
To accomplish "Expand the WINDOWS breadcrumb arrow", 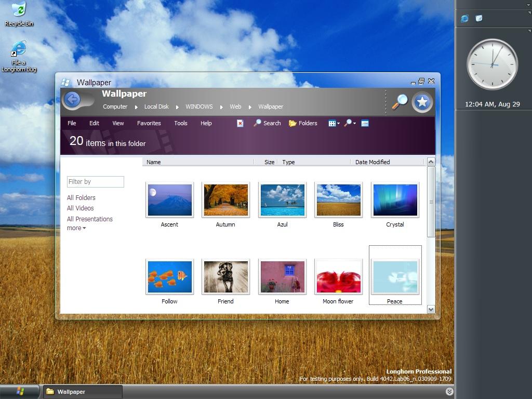I will pos(220,107).
